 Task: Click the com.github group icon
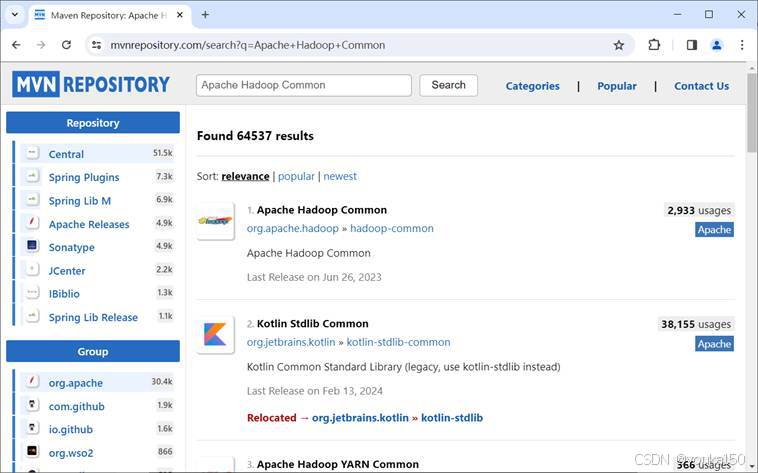click(x=32, y=405)
